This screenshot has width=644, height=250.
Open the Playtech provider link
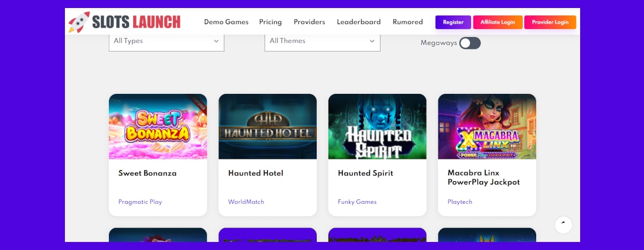click(x=460, y=202)
